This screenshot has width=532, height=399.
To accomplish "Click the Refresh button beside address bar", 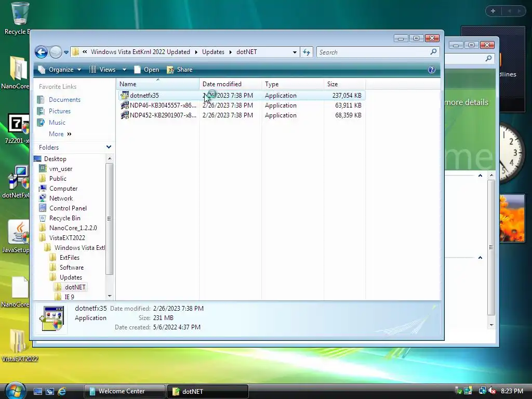I will (x=307, y=52).
